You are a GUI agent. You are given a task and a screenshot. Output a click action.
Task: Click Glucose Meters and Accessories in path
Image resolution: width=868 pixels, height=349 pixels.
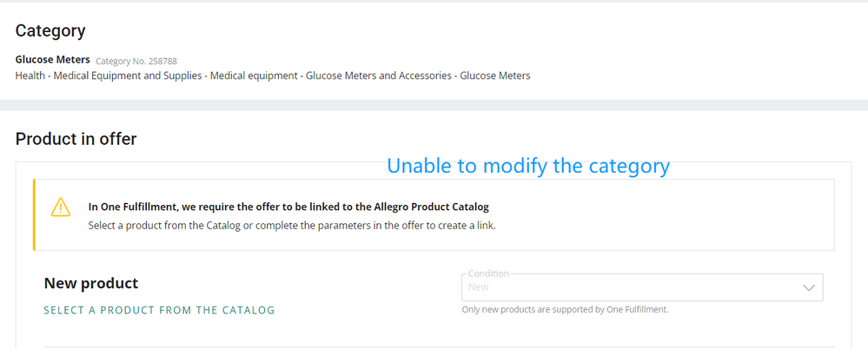(379, 76)
